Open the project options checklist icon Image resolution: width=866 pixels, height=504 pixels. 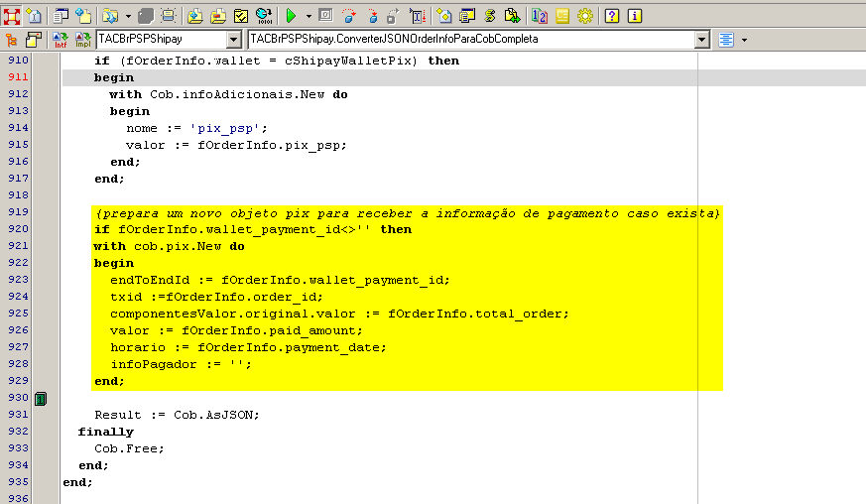click(241, 16)
